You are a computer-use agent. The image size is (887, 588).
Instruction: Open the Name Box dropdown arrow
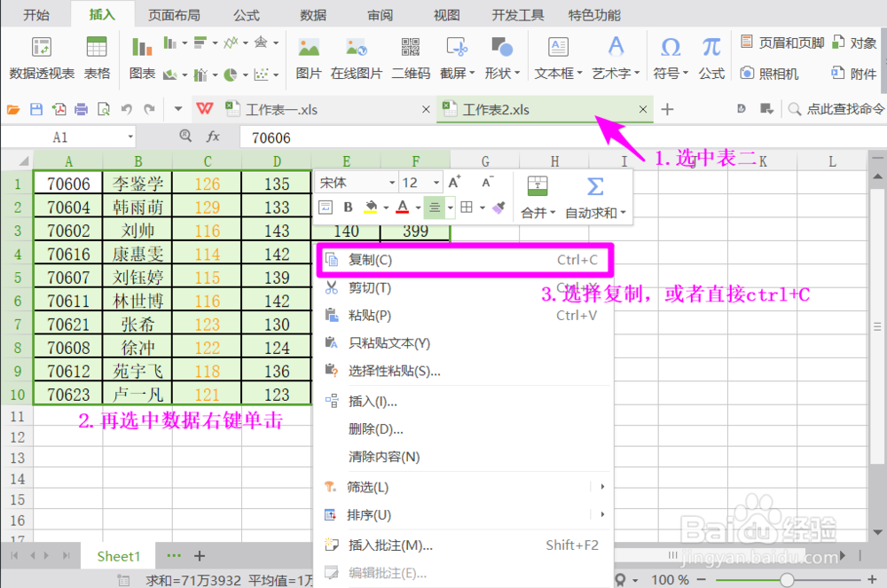(130, 137)
